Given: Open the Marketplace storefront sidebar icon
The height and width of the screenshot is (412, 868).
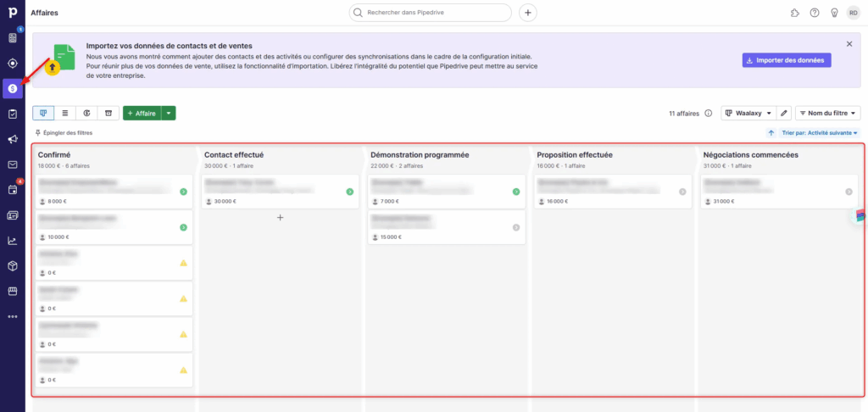Looking at the screenshot, I should click(12, 292).
